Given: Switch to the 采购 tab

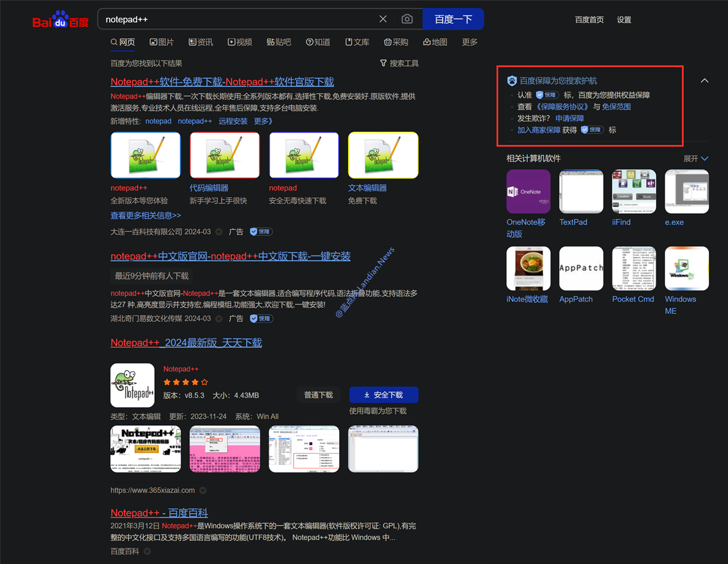Looking at the screenshot, I should tap(396, 42).
